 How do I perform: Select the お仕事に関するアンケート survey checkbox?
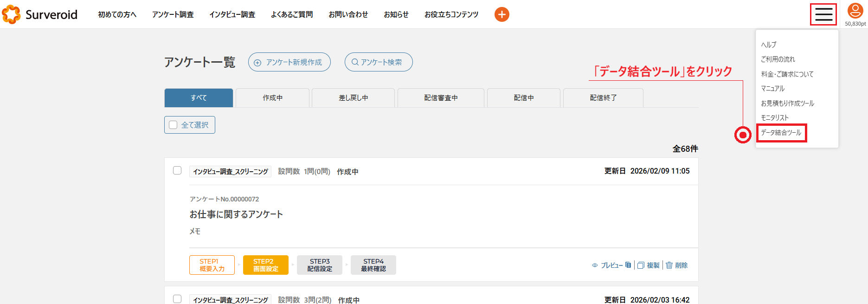coord(177,170)
